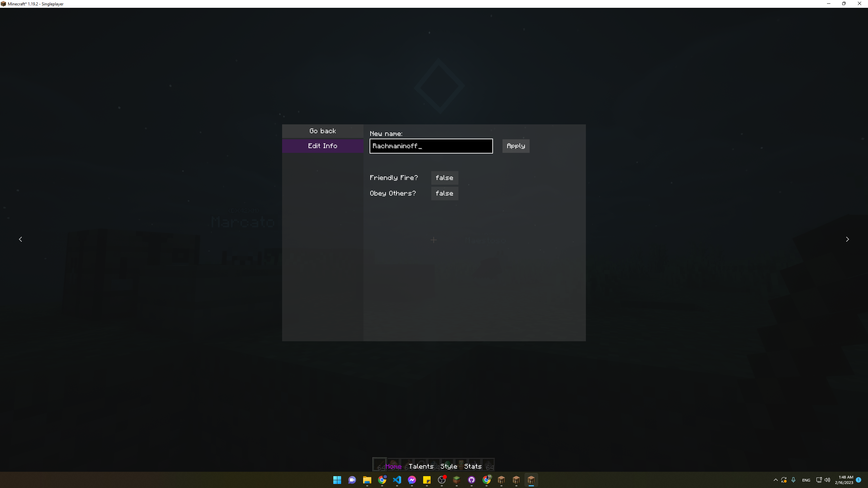Open OBS Studio from taskbar
The width and height of the screenshot is (868, 488).
[442, 480]
